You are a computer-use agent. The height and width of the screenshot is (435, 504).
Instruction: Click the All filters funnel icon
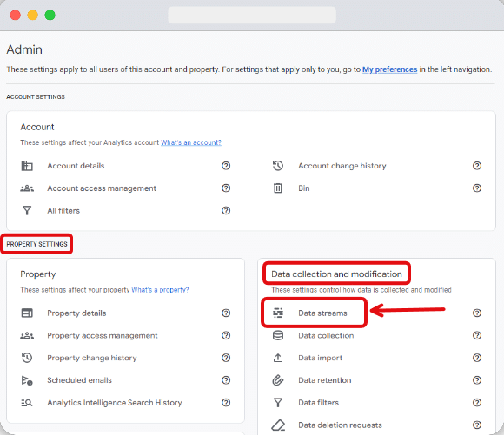coord(27,211)
